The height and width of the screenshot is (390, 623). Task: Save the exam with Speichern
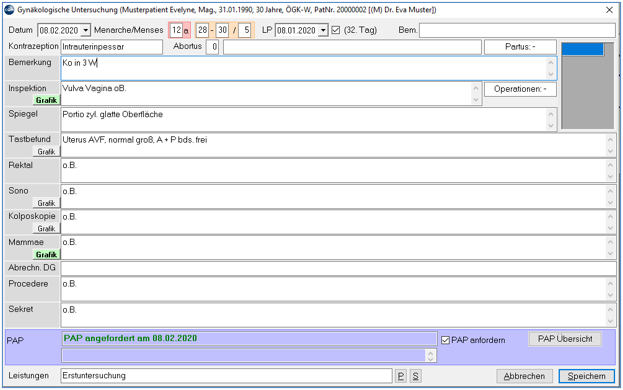(x=586, y=376)
